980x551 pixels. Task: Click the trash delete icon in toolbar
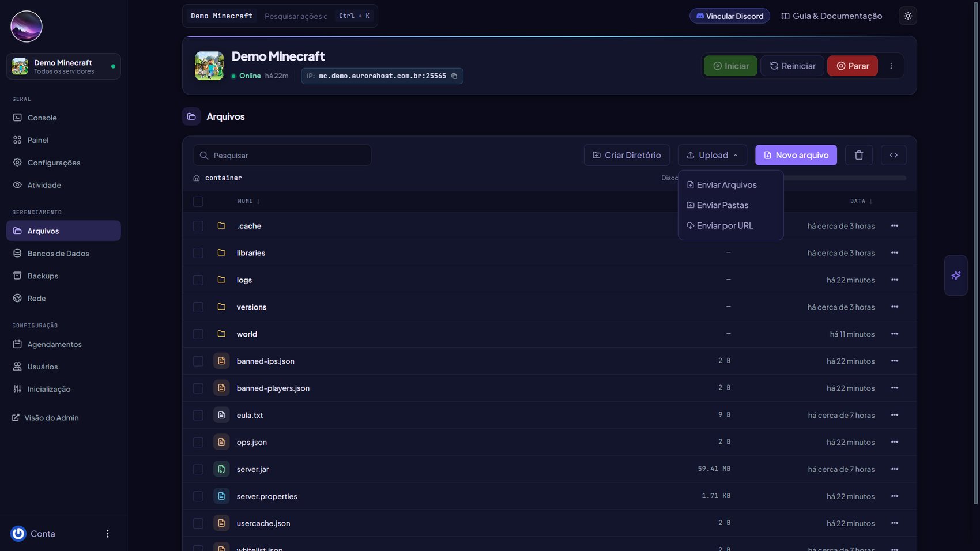click(859, 155)
